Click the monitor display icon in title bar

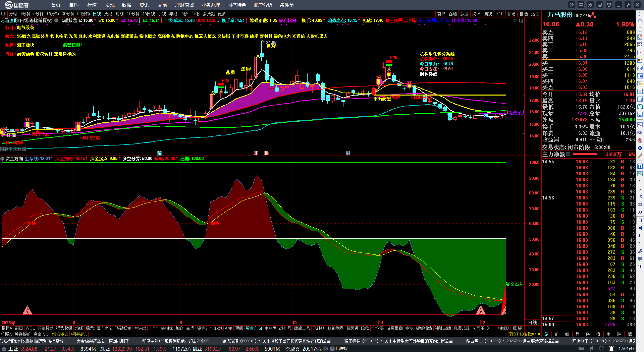click(600, 5)
